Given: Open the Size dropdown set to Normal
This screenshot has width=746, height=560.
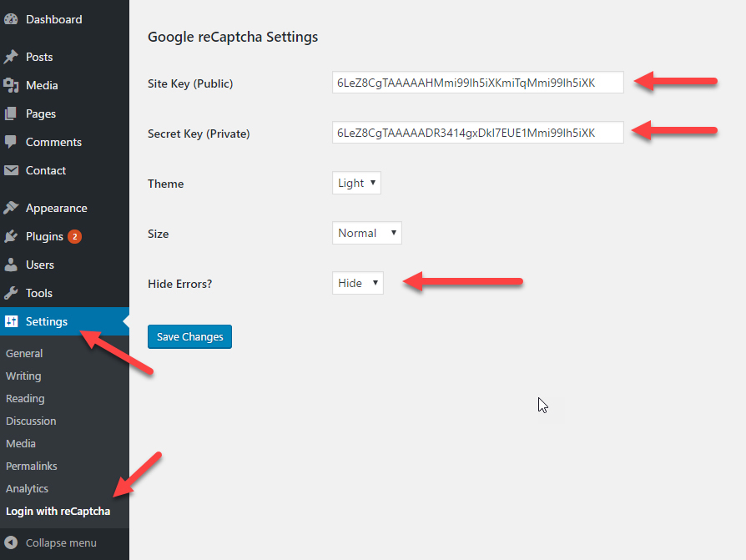Looking at the screenshot, I should 366,234.
